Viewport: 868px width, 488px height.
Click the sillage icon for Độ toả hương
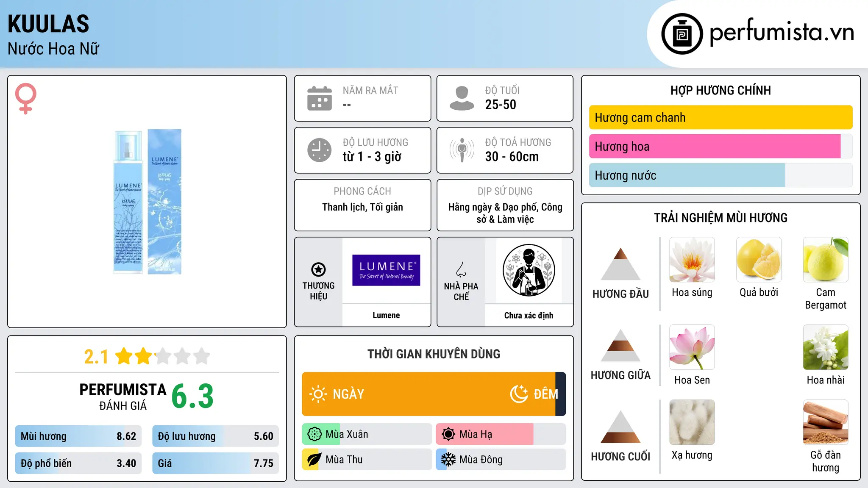pos(462,150)
